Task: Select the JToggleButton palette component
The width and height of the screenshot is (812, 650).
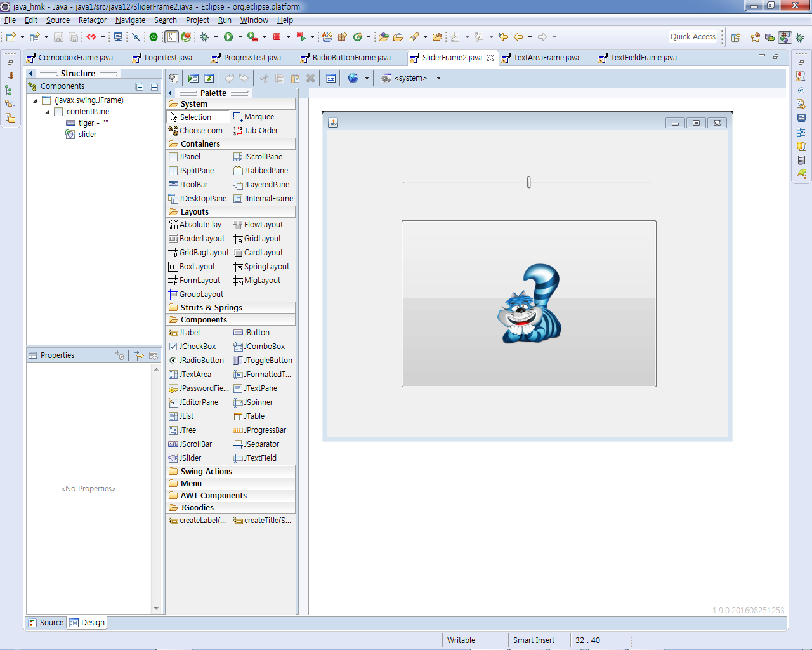Action: tap(263, 361)
